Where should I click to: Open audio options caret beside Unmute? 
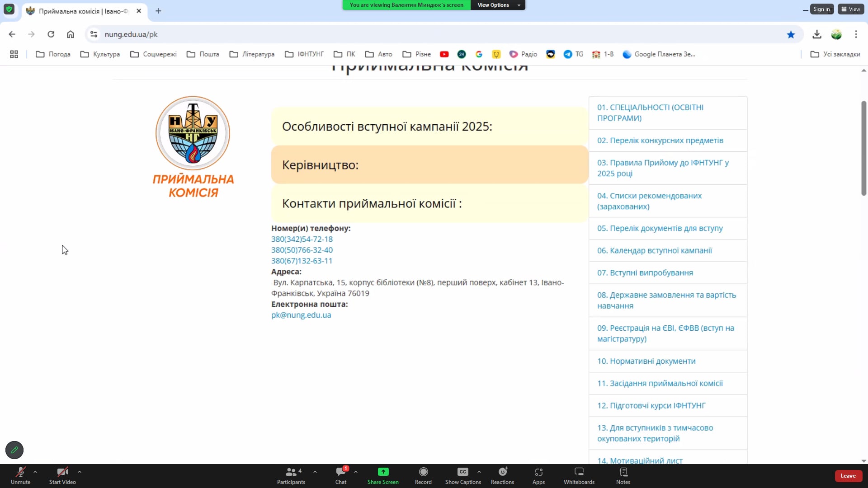[35, 472]
